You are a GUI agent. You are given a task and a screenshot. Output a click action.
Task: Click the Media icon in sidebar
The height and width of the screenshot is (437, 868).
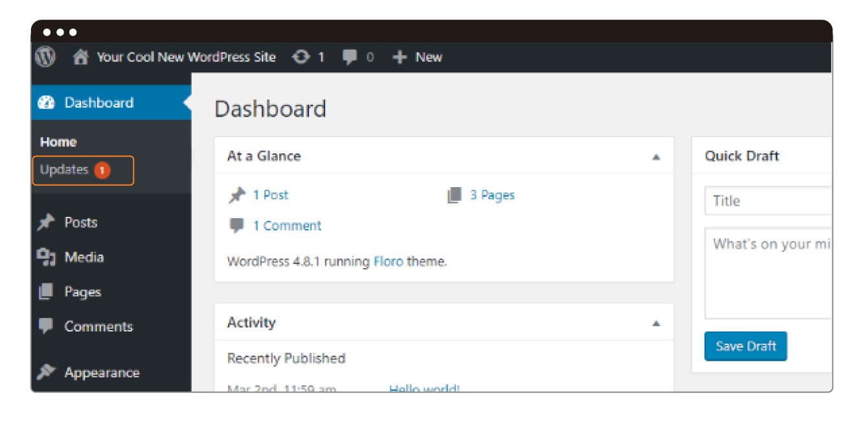[46, 257]
